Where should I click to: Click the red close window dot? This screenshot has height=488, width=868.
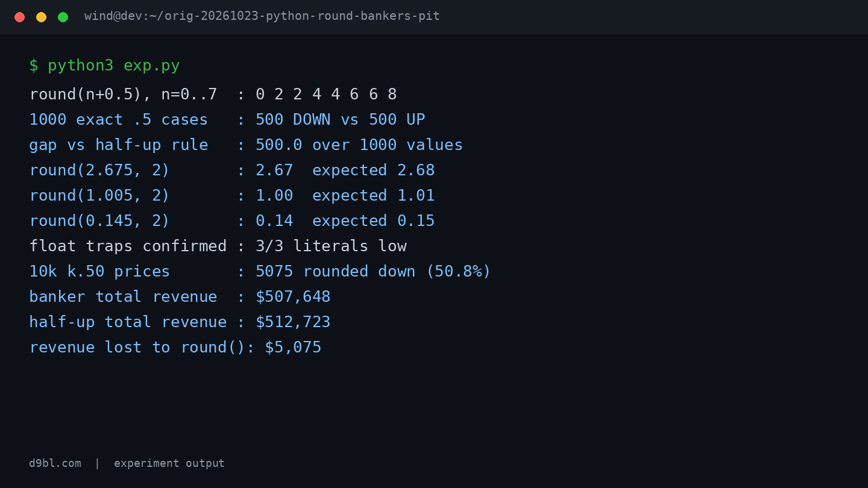tap(19, 17)
